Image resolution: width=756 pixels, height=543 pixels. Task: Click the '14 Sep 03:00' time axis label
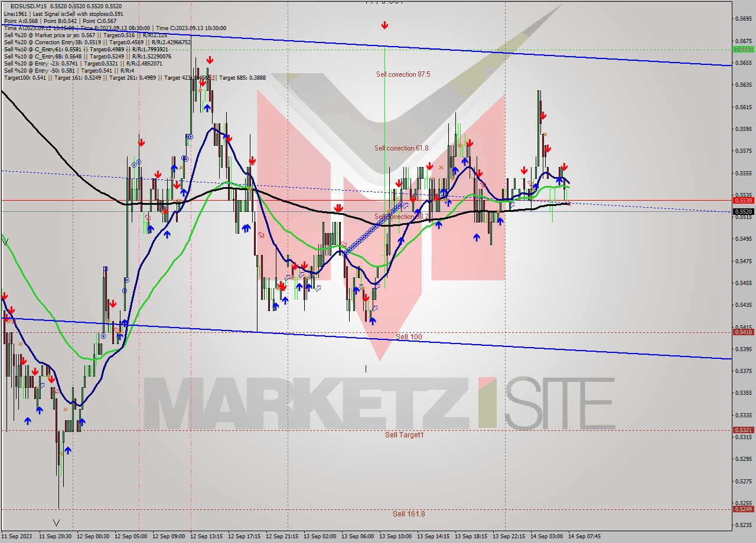pos(547,537)
